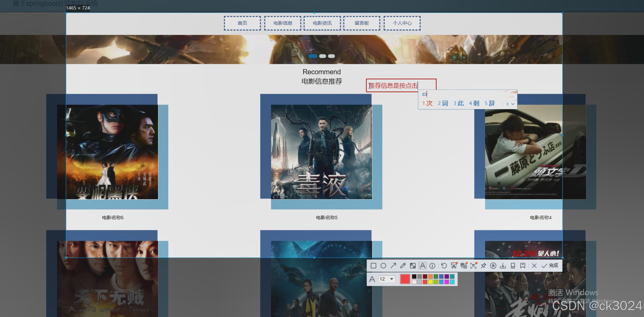This screenshot has height=317, width=644.
Task: Pick the magenta color swatch
Action: click(447, 282)
